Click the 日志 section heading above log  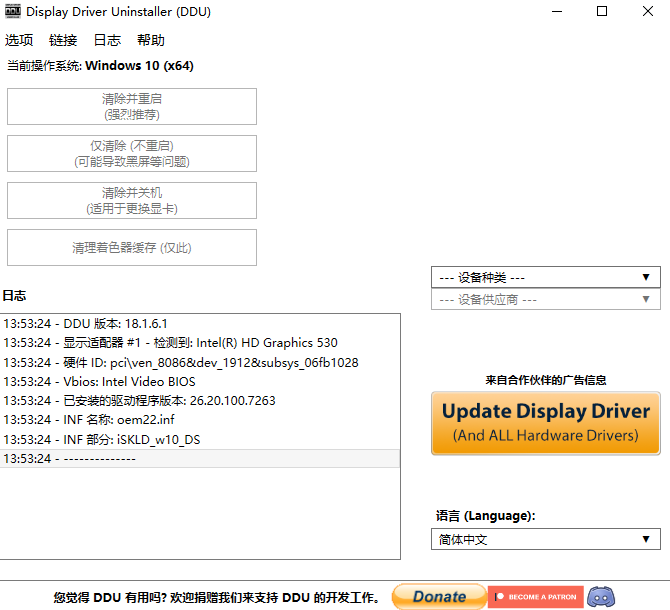(14, 296)
